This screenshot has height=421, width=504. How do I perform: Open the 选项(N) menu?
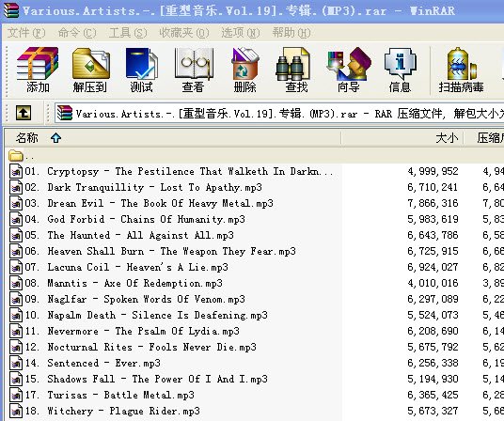click(x=241, y=33)
